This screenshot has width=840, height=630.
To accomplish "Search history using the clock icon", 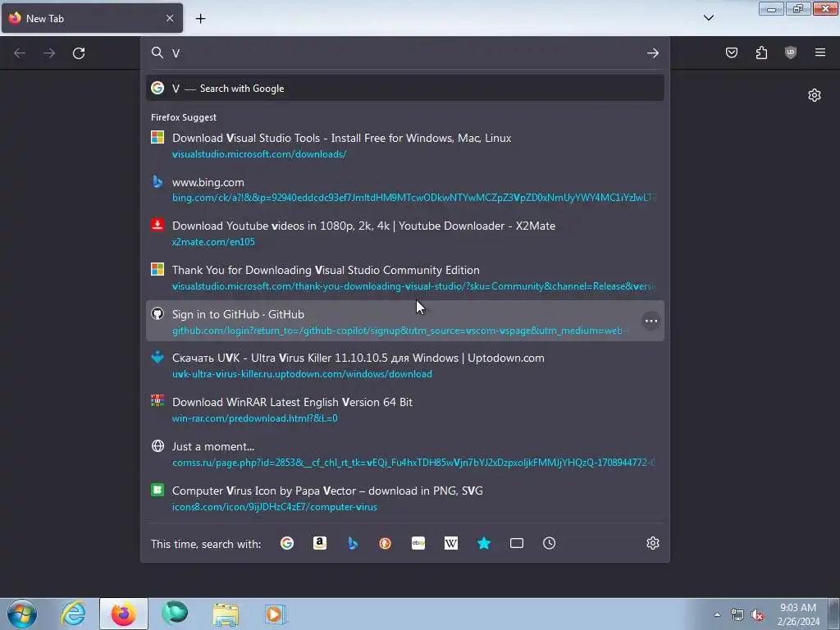I will click(549, 543).
